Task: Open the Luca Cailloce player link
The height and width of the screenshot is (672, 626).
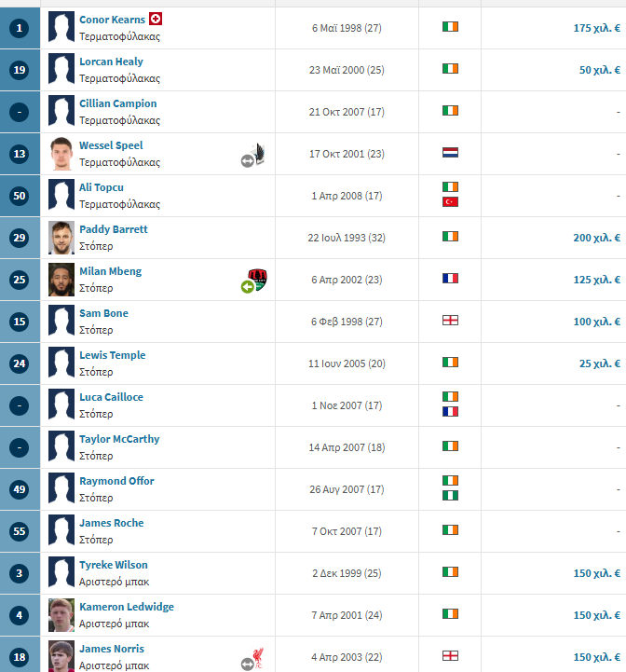Action: coord(111,397)
